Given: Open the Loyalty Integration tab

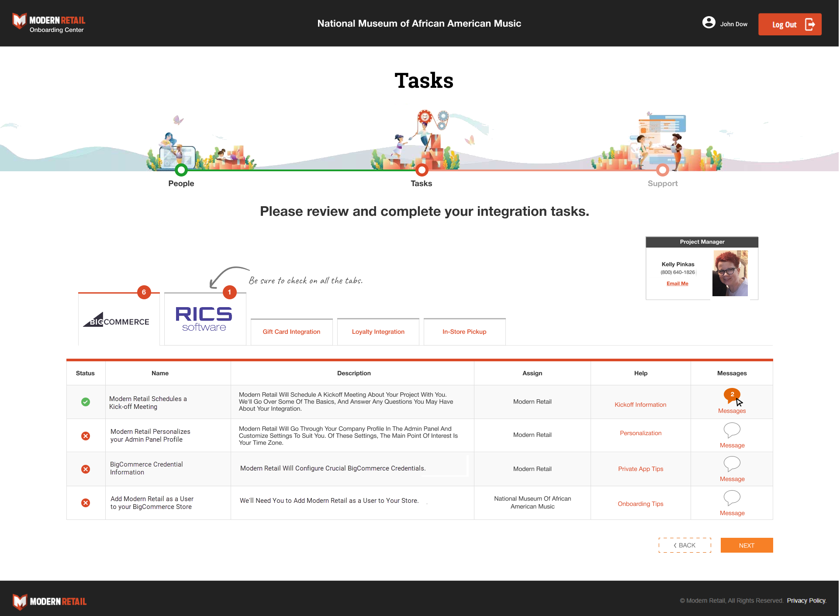Looking at the screenshot, I should pyautogui.click(x=377, y=332).
